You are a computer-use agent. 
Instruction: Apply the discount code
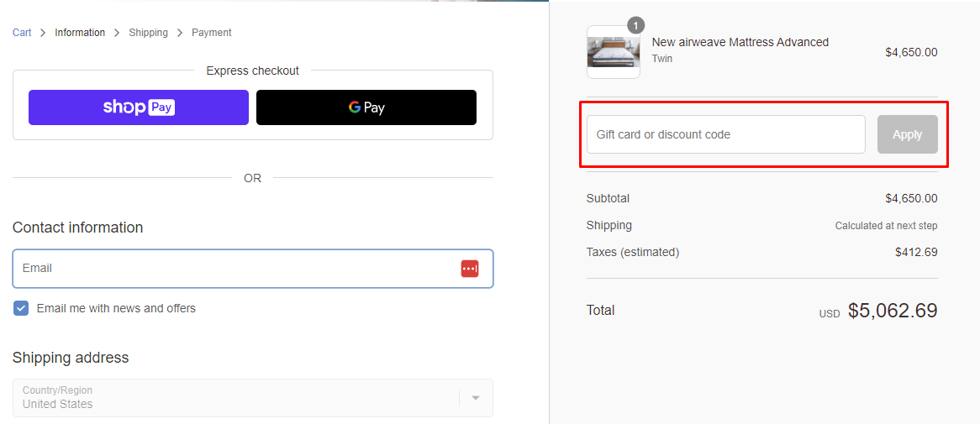(x=908, y=134)
